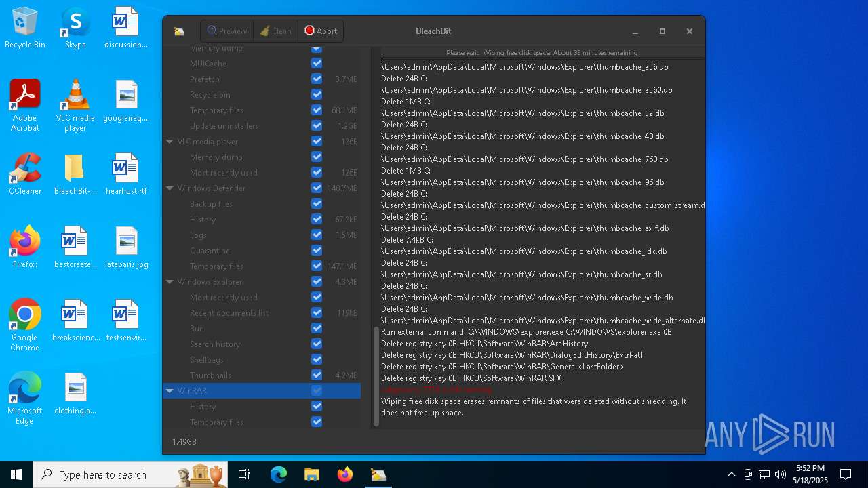
Task: Collapse the WinRAR group
Action: pyautogui.click(x=170, y=391)
